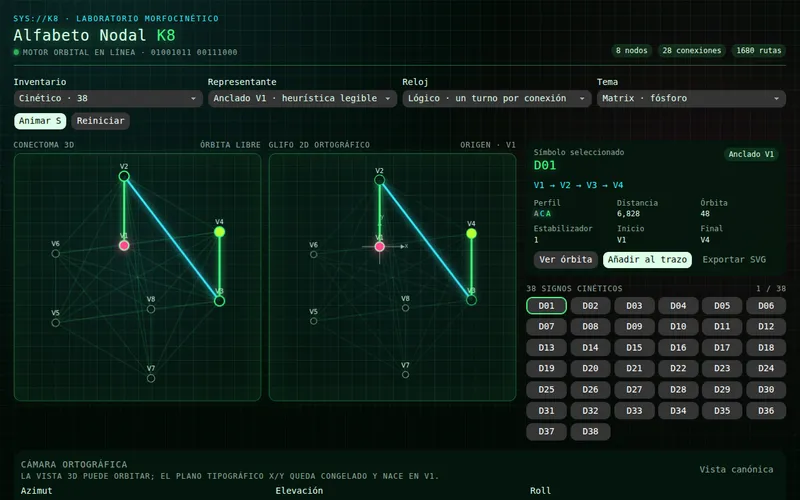Select kinetic sign D01
Screen dimensions: 800x500
pos(546,306)
